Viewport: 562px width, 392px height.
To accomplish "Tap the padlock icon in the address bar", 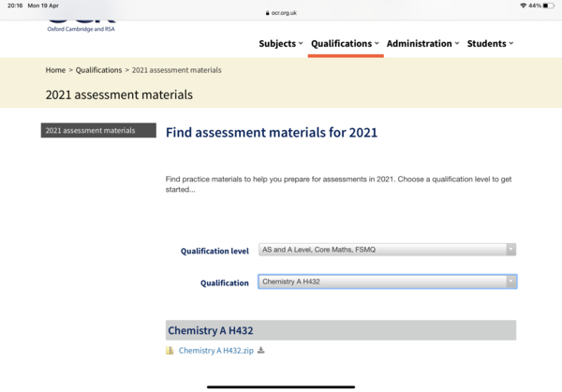I will (x=267, y=13).
